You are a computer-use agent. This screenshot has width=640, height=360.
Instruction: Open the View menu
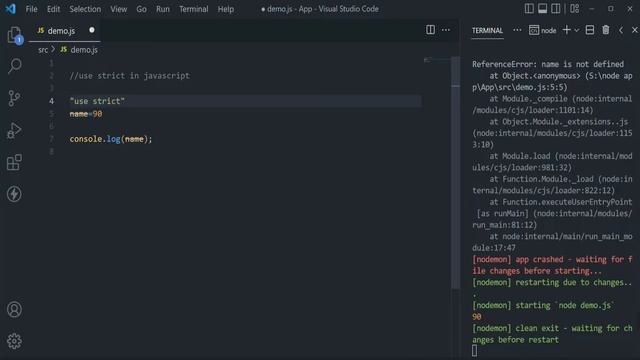(118, 9)
